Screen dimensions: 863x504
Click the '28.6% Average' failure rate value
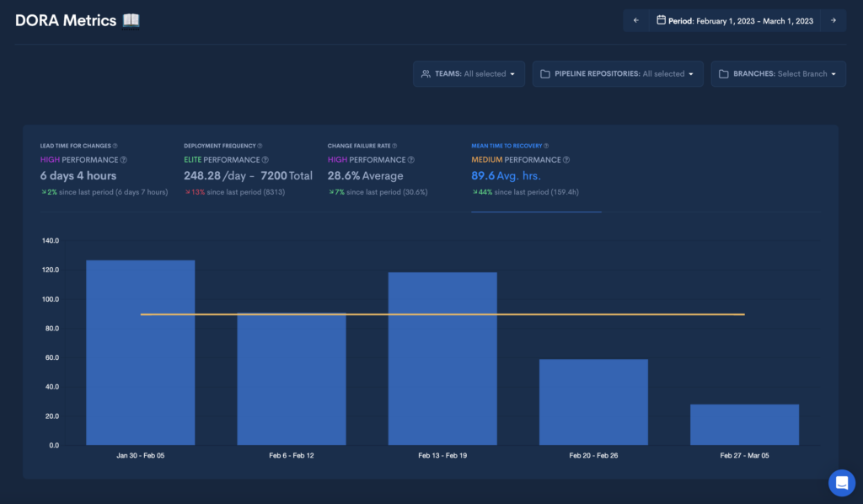click(366, 176)
